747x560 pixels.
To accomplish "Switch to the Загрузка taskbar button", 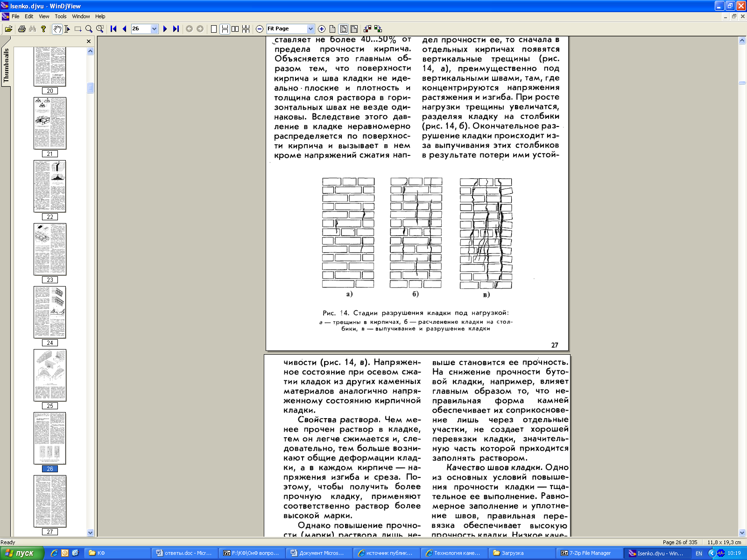I will tap(522, 553).
